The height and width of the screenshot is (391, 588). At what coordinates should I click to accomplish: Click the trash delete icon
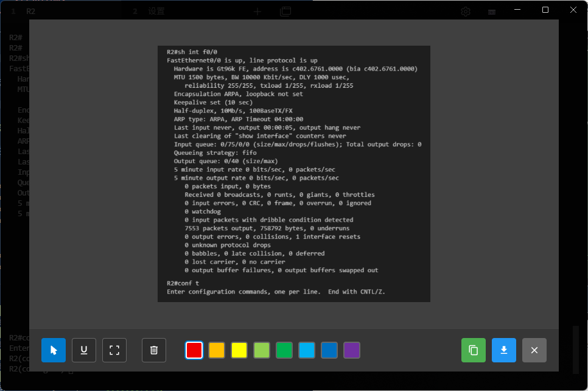pyautogui.click(x=154, y=350)
